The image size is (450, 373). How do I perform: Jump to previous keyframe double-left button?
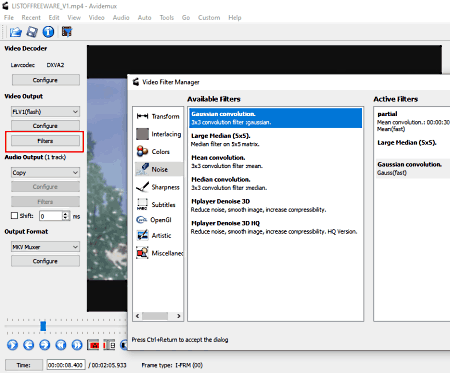[61, 345]
